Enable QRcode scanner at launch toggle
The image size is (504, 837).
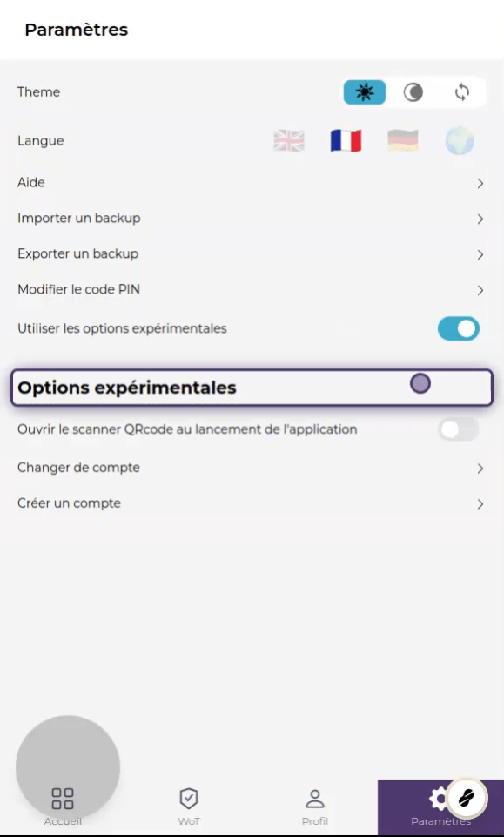click(x=459, y=429)
